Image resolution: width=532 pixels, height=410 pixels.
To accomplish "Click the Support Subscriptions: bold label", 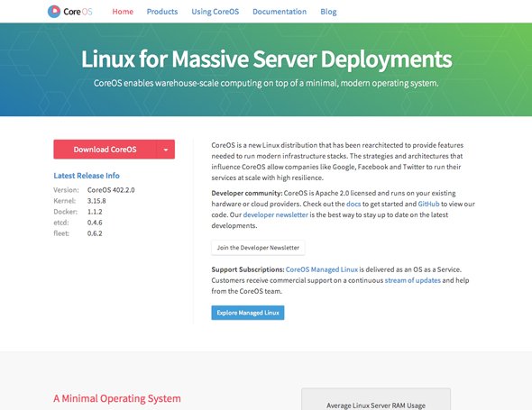I will [x=248, y=269].
